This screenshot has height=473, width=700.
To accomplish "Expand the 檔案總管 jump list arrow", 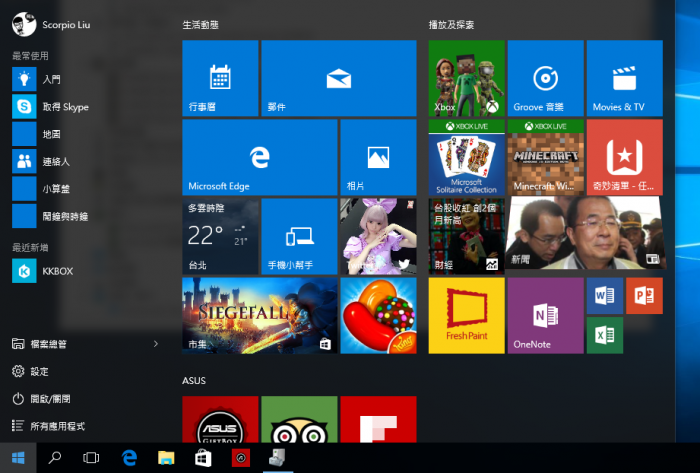I will (x=155, y=344).
